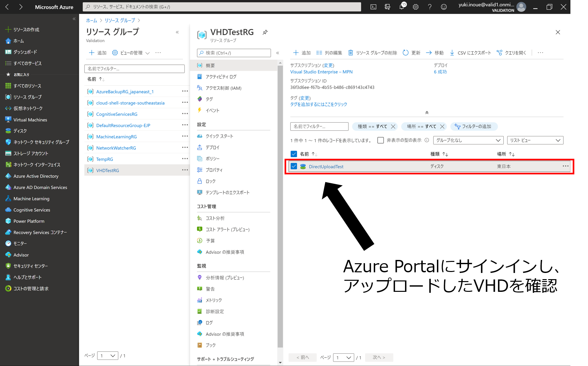Open the ビューの管理 dropdown
588x366 pixels.
pos(131,53)
